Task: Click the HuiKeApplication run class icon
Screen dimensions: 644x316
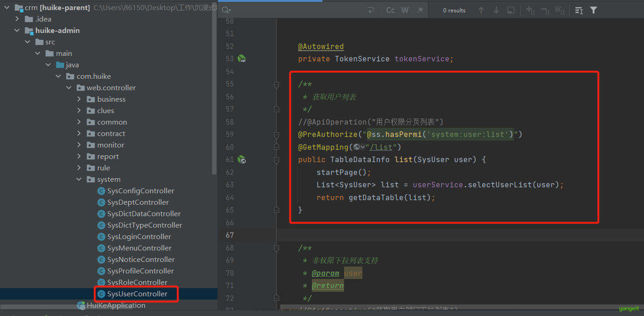Action: click(x=81, y=305)
